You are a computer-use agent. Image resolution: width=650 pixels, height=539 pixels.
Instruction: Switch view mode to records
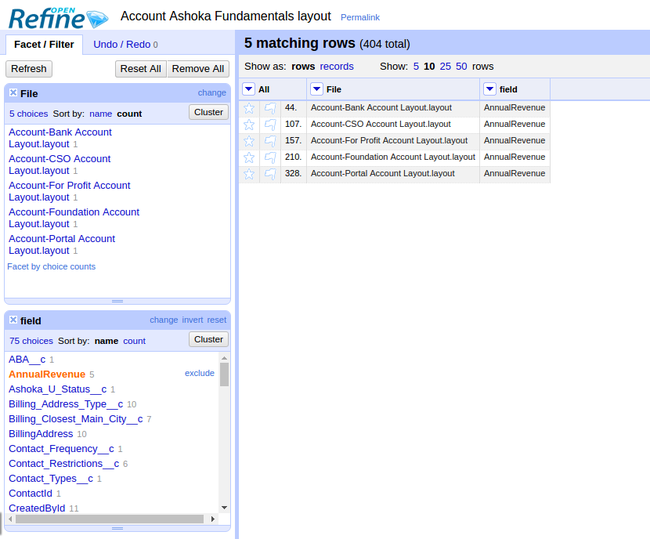[x=336, y=66]
